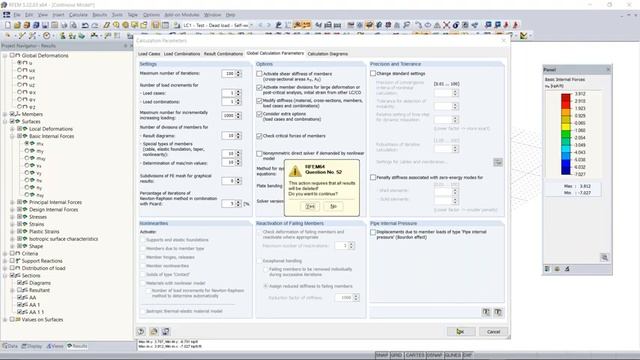Click the magnifier icon in the Panel
Viewport: 640px width, 360px height.
pos(604,257)
